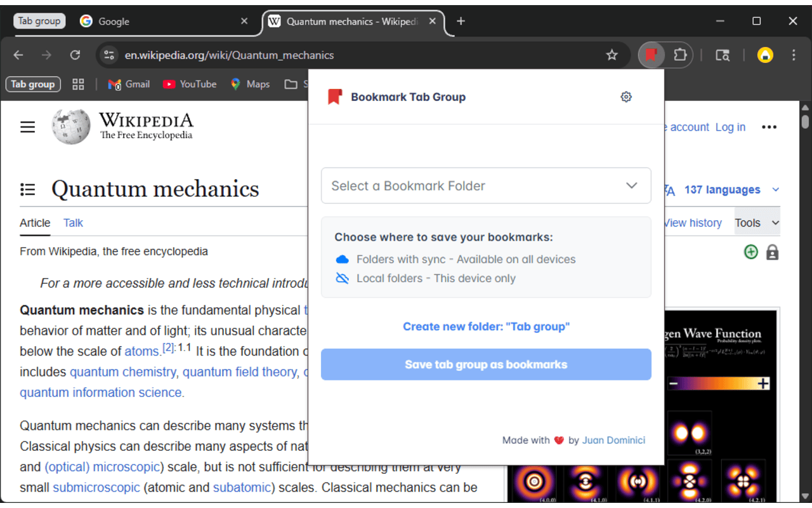The image size is (812, 508).
Task: Click 'Create new folder: Tab group' link
Action: 486,326
